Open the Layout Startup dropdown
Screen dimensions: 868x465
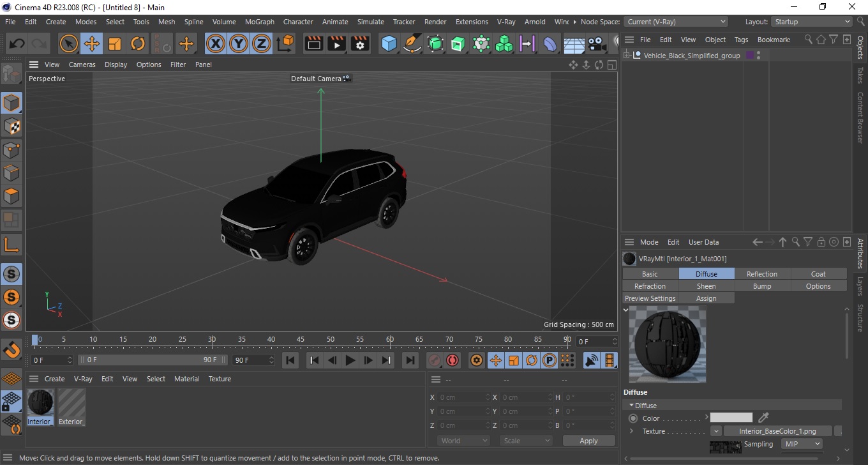click(811, 22)
